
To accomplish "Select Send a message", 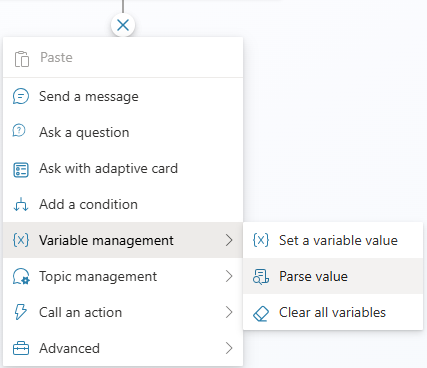I will (123, 96).
